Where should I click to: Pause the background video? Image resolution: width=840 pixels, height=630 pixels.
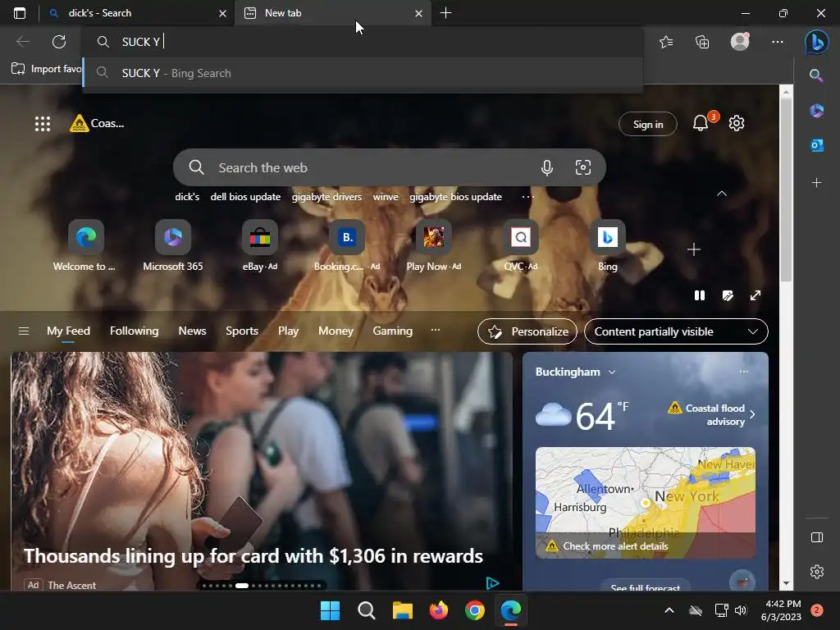click(x=700, y=295)
